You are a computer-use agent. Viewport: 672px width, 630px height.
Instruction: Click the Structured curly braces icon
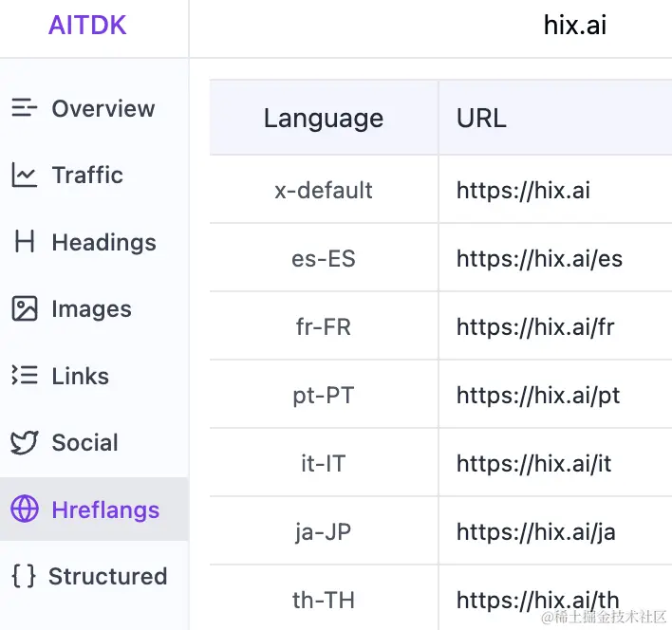click(24, 576)
